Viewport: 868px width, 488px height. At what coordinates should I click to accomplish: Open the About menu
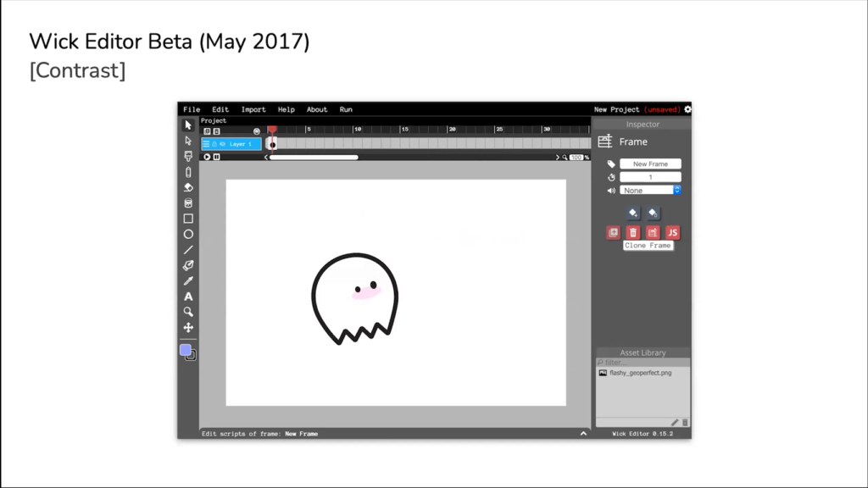pyautogui.click(x=317, y=109)
